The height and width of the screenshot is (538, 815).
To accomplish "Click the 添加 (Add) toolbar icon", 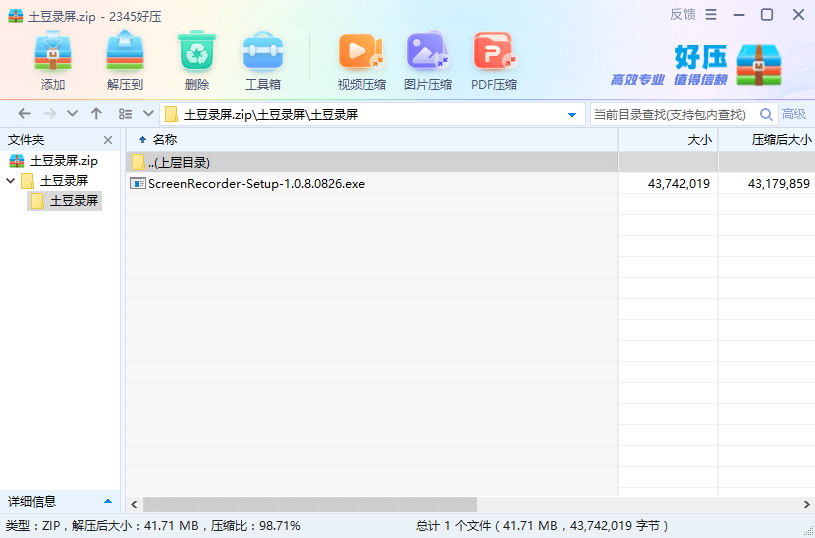I will pos(52,61).
